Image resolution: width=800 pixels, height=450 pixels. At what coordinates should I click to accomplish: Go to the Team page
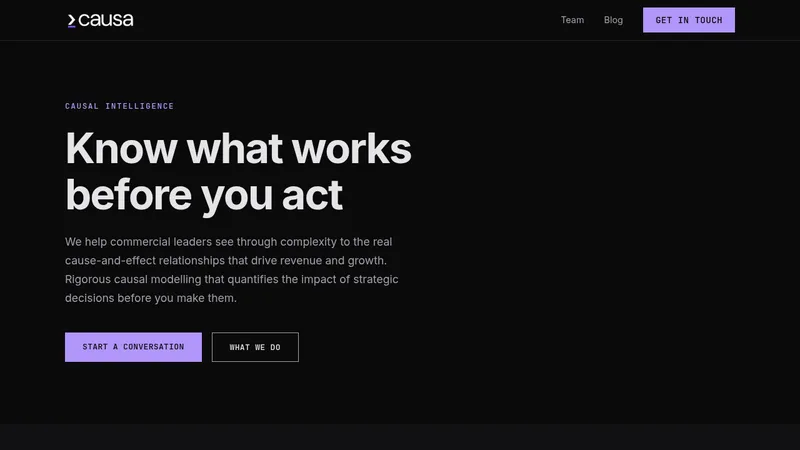coord(572,20)
